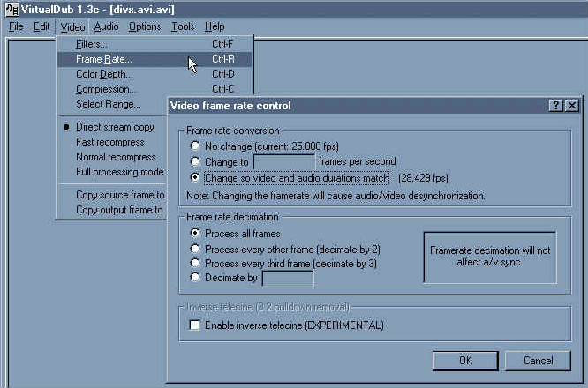Open the Edit menu
The image size is (588, 388).
41,27
